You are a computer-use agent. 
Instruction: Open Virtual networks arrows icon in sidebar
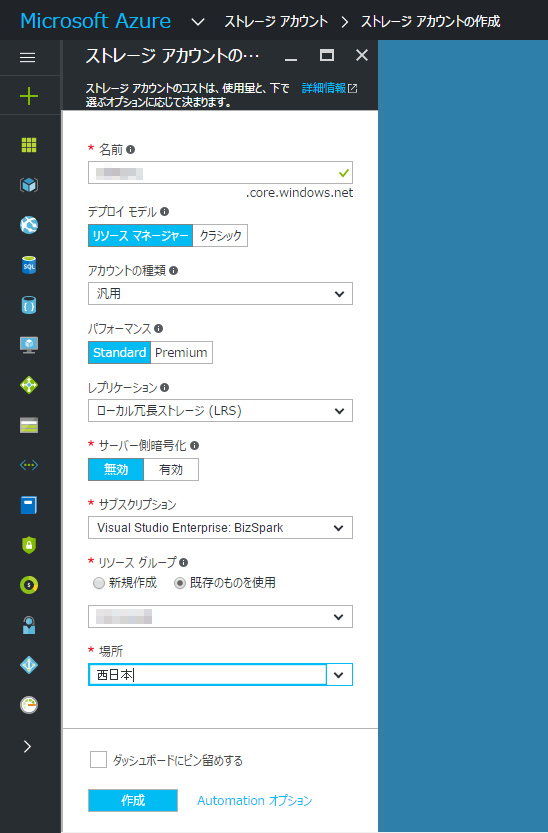(x=29, y=465)
